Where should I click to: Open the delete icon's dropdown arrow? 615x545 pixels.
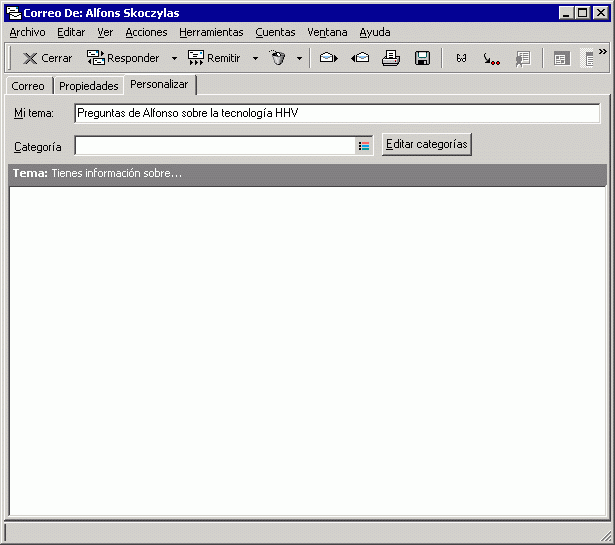(x=299, y=58)
